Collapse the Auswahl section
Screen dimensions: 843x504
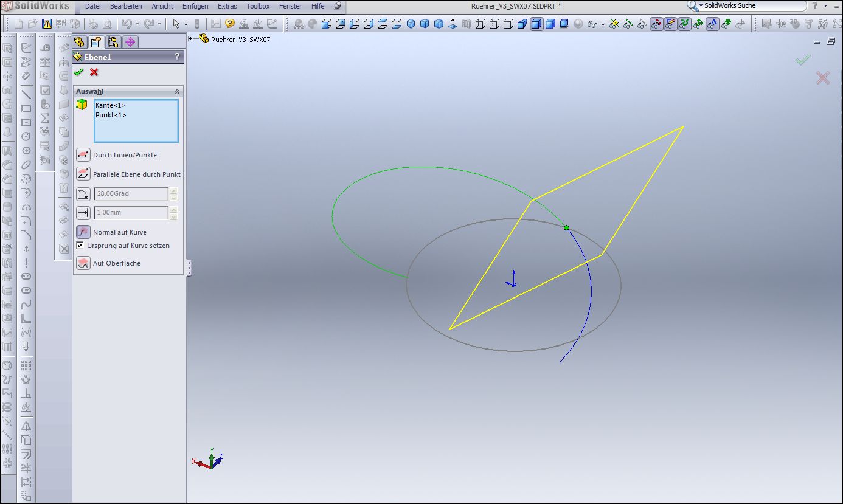[x=177, y=91]
